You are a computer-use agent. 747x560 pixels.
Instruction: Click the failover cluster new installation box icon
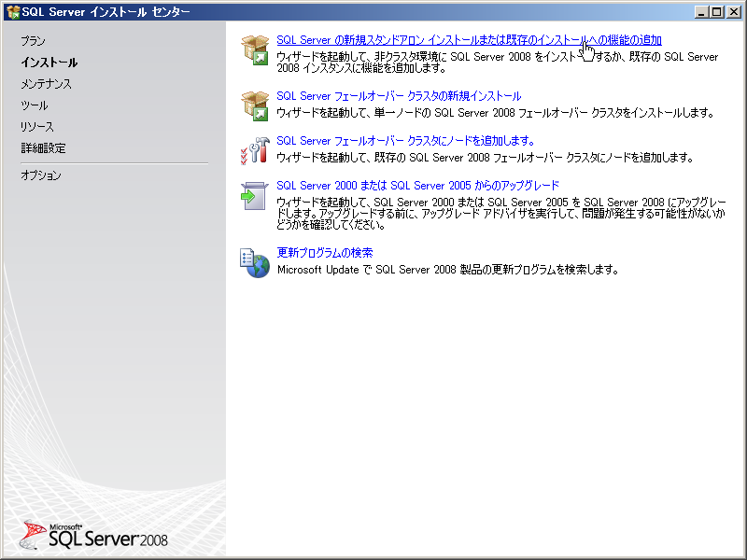[x=255, y=106]
